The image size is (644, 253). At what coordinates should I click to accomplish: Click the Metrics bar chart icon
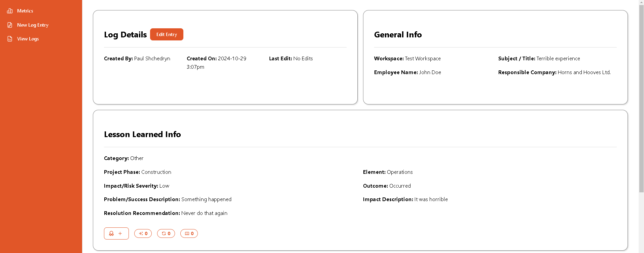10,11
